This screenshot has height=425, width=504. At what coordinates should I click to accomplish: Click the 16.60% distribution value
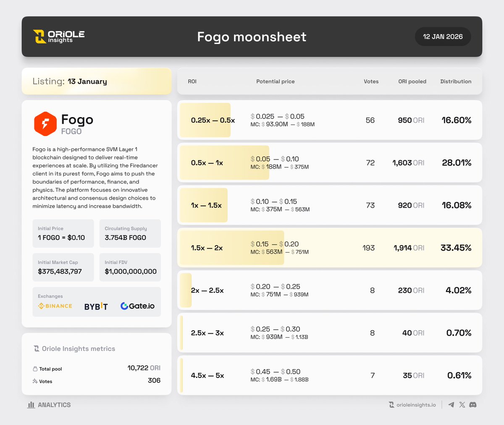point(457,120)
